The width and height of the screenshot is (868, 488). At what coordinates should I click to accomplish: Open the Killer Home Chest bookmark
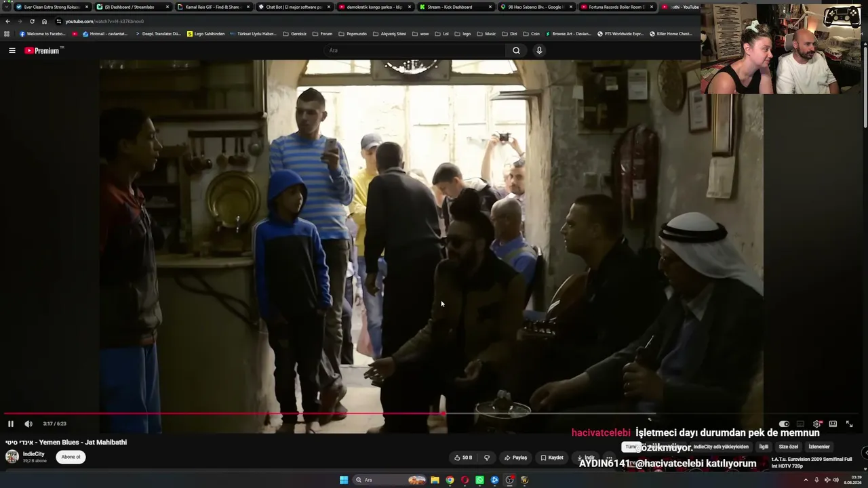(x=671, y=34)
